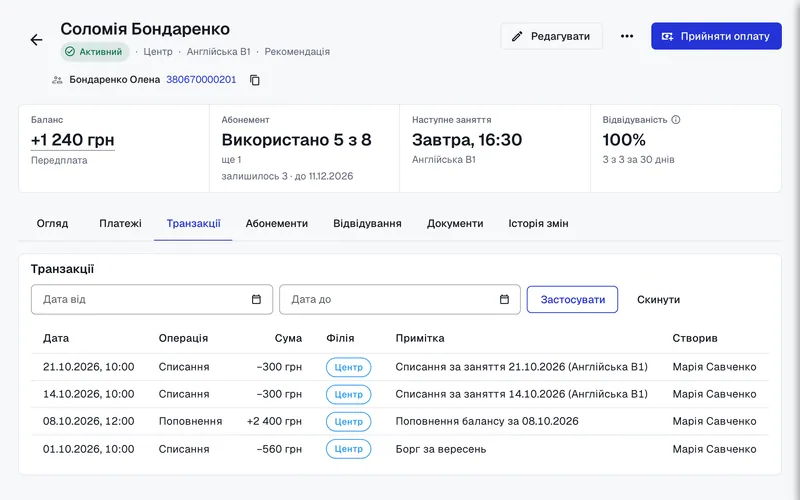Click the Філія column header
The width and height of the screenshot is (800, 500).
coord(340,338)
